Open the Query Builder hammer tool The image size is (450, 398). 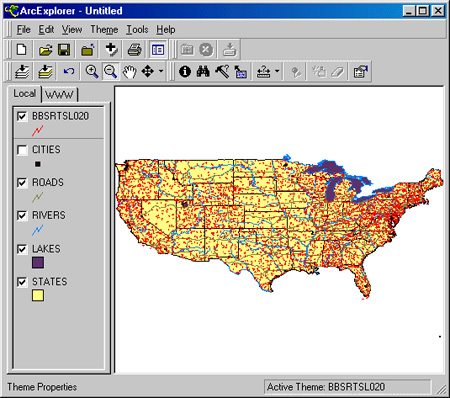(x=222, y=71)
